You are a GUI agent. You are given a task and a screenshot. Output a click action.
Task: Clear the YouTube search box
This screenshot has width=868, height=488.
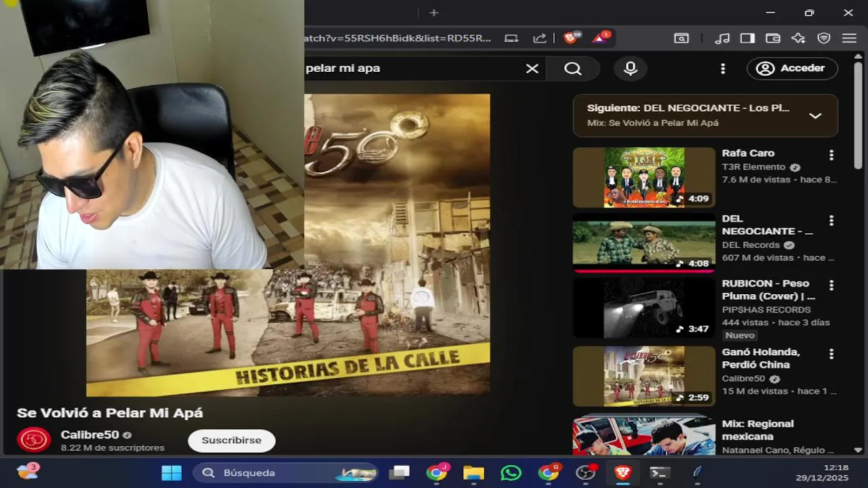532,68
